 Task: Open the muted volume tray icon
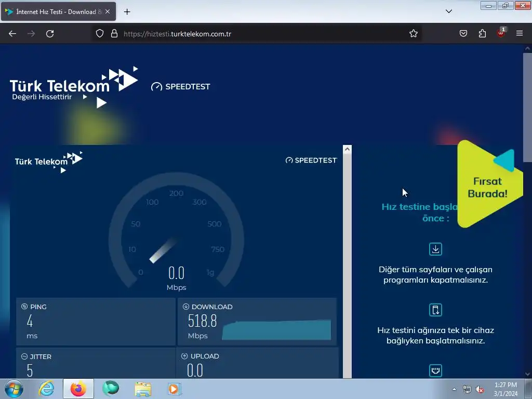480,389
